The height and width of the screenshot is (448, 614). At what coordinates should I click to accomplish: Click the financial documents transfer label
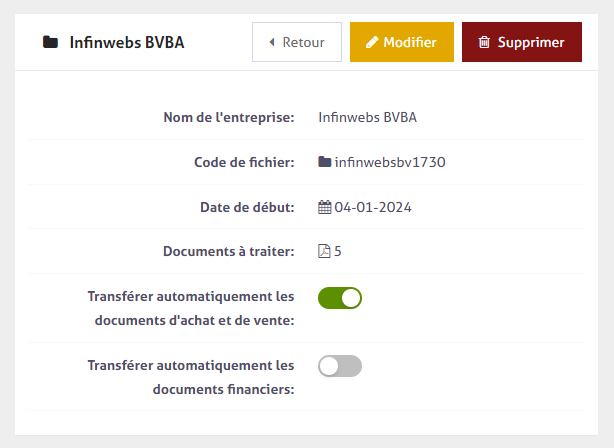point(191,377)
